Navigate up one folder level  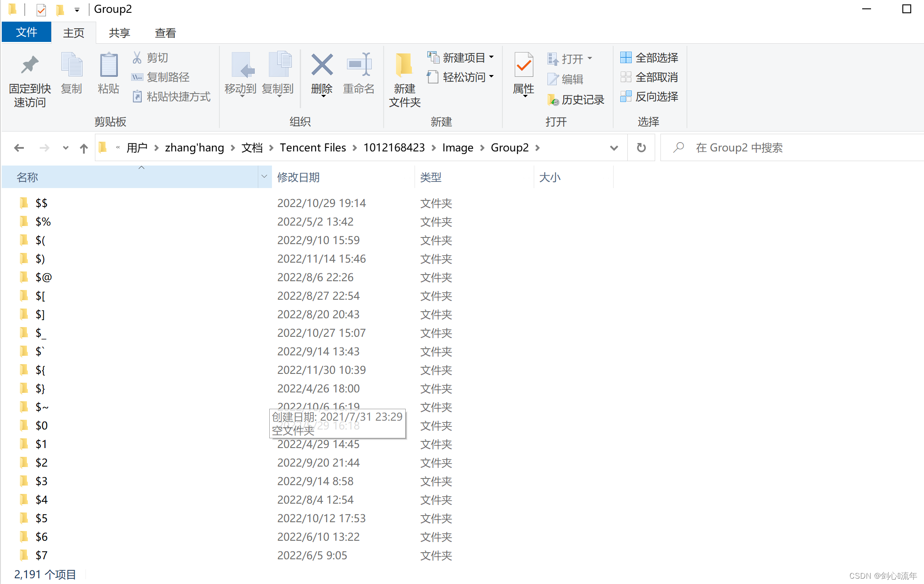tap(83, 148)
